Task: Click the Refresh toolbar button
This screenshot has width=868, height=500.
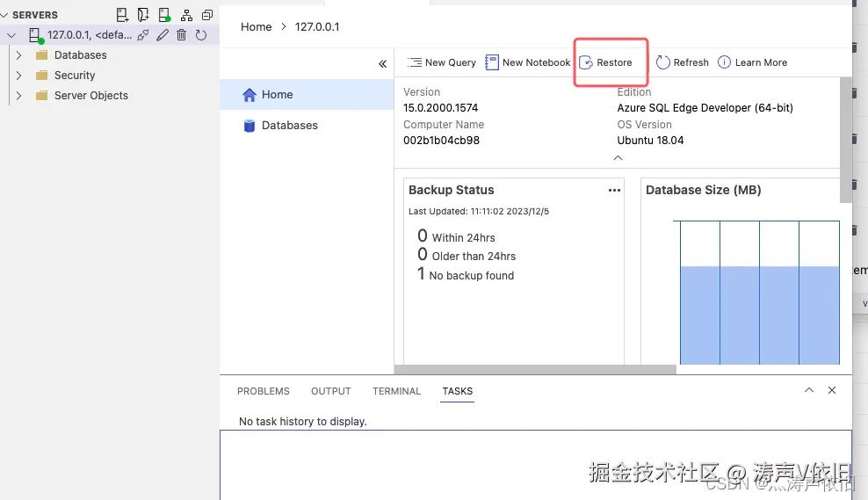Action: click(x=682, y=62)
